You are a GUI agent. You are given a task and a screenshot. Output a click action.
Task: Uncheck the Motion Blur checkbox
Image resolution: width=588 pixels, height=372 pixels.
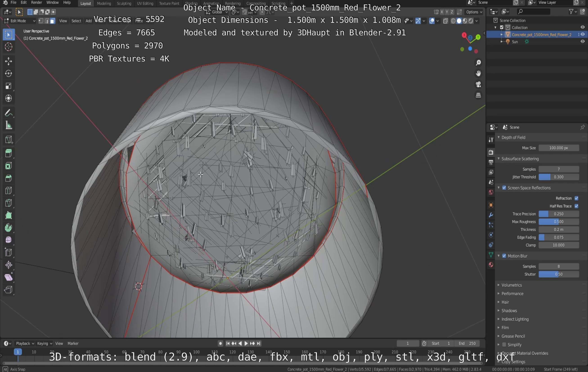click(504, 256)
